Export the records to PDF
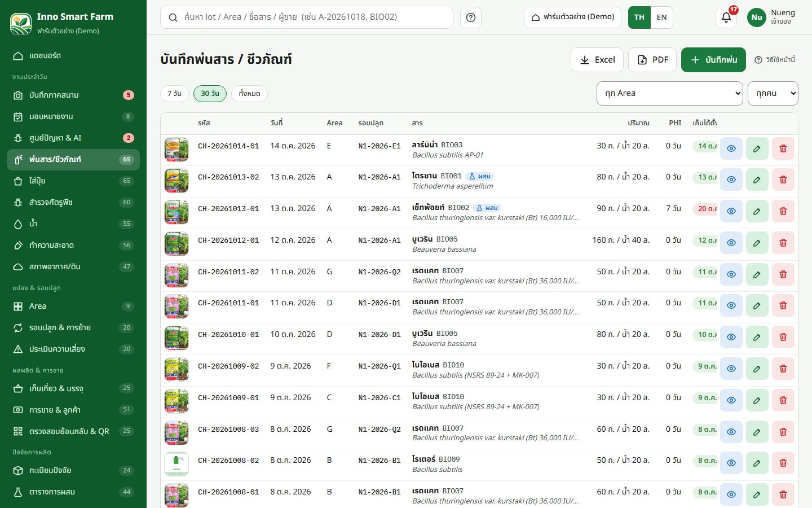Screen dimensions: 812x508 652,60
